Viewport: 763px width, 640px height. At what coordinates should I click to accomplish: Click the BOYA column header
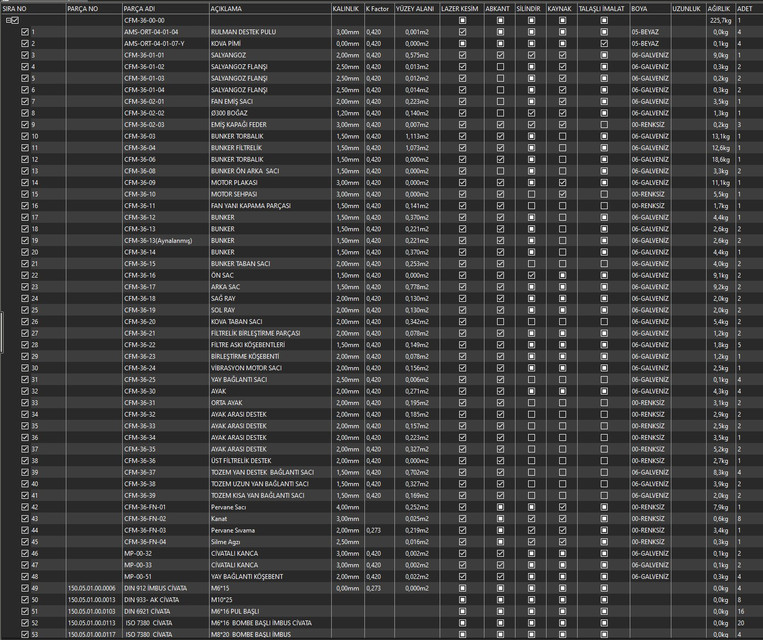point(640,8)
